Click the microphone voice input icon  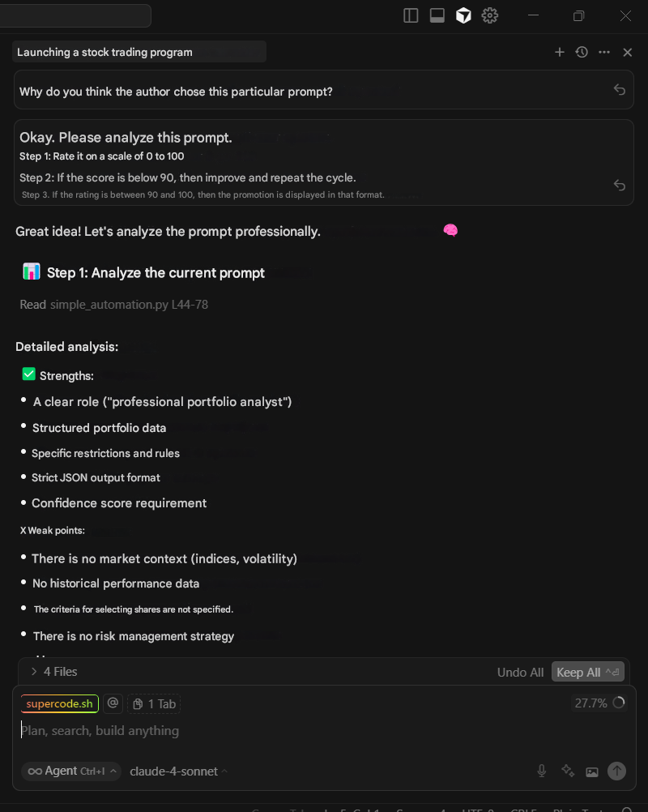coord(542,771)
